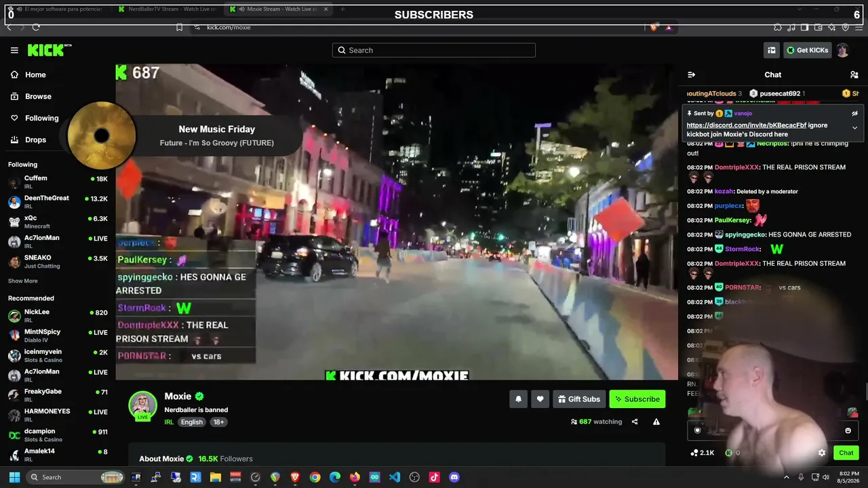Toggle the browser sidebar panel
The image size is (868, 488).
click(x=804, y=27)
